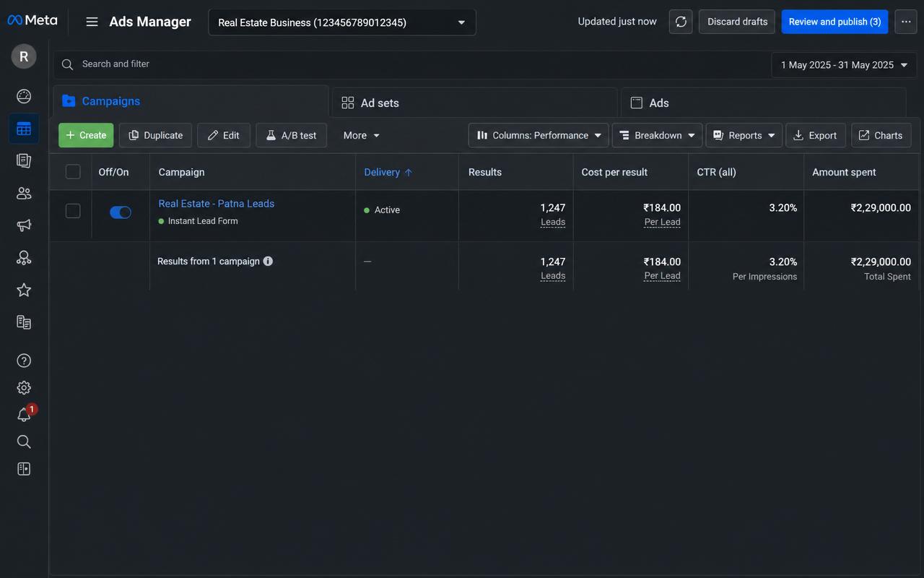The width and height of the screenshot is (924, 578).
Task: Click Review and publish (3) button
Action: [x=834, y=22]
